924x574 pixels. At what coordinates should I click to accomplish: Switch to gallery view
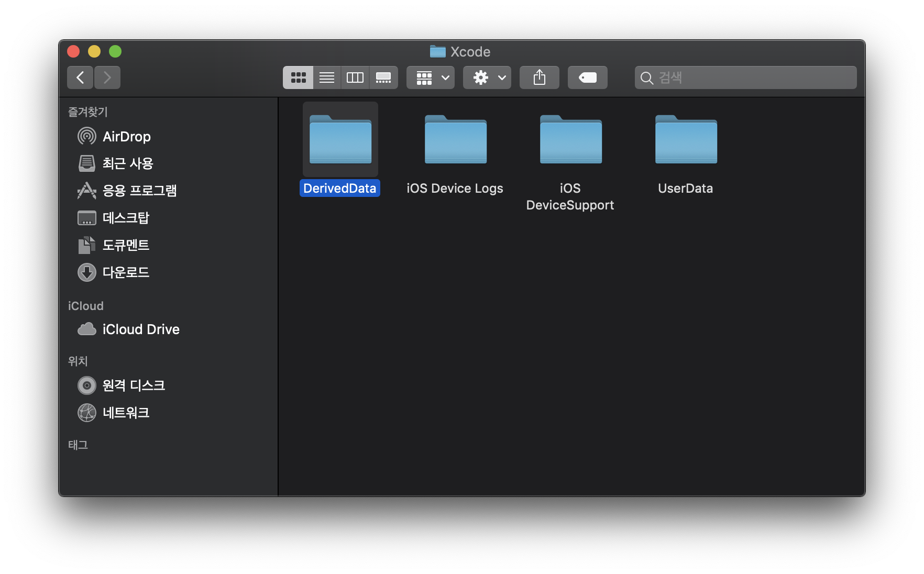(x=383, y=78)
